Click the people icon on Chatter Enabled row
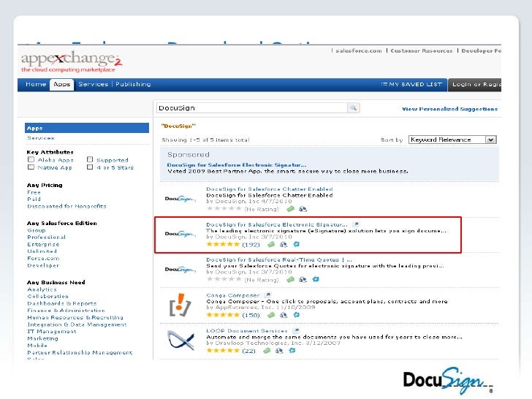This screenshot has width=532, height=399. point(303,209)
